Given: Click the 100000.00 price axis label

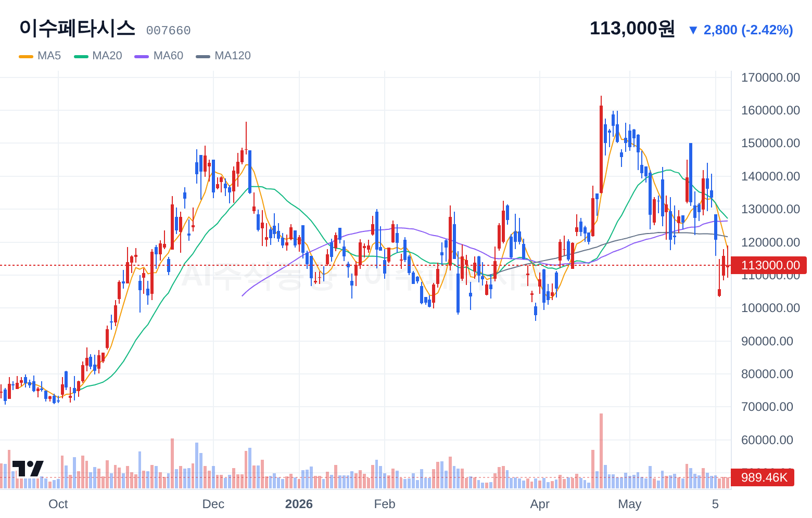Looking at the screenshot, I should (x=770, y=308).
